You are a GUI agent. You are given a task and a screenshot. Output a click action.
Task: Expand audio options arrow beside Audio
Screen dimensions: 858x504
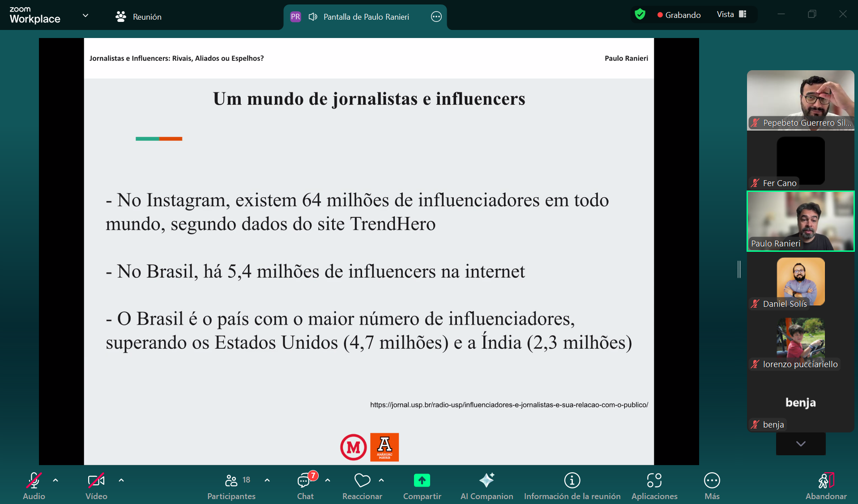click(x=55, y=480)
